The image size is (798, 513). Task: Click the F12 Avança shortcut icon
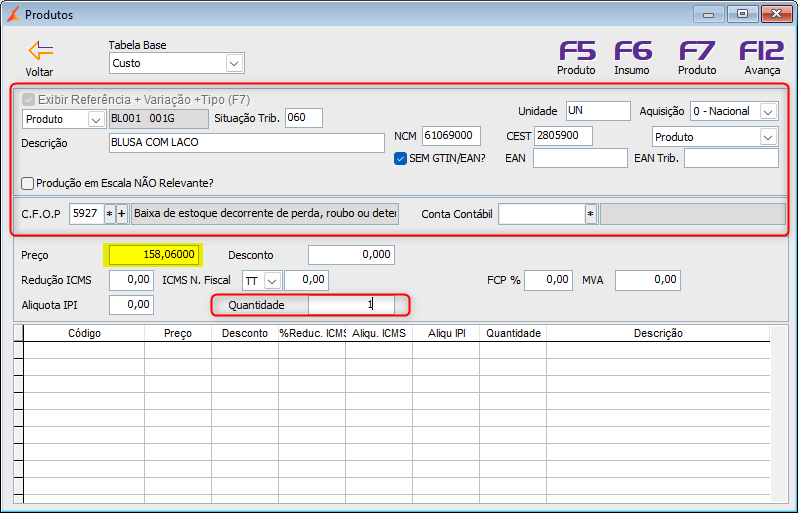click(x=762, y=51)
